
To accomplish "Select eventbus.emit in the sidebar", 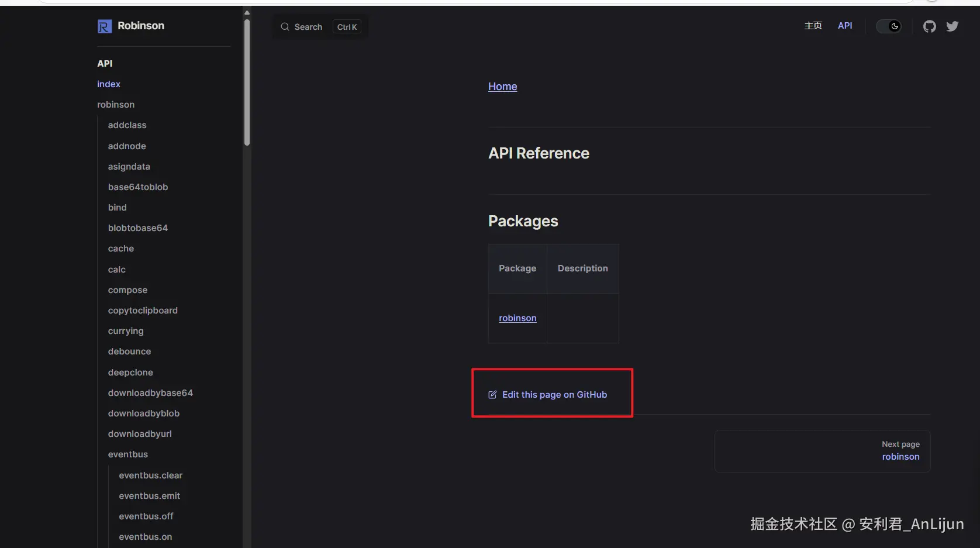I will coord(149,496).
